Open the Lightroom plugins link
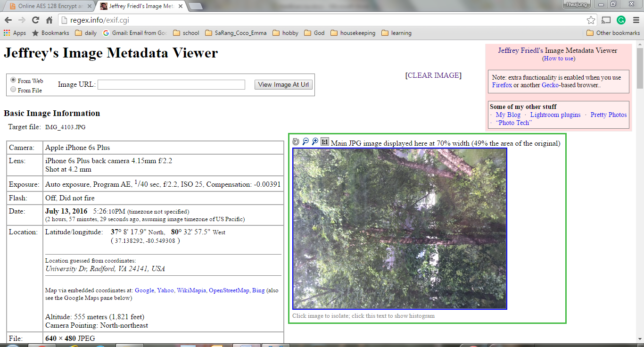The image size is (644, 347). [555, 115]
